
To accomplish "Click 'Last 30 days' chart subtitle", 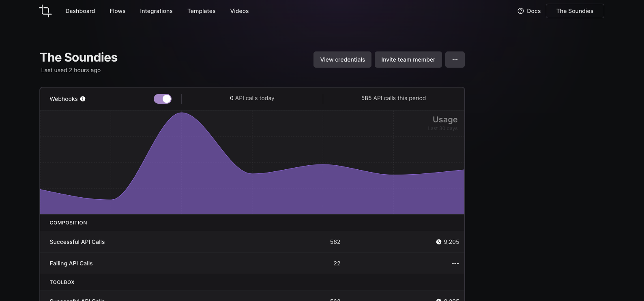I will (x=443, y=128).
